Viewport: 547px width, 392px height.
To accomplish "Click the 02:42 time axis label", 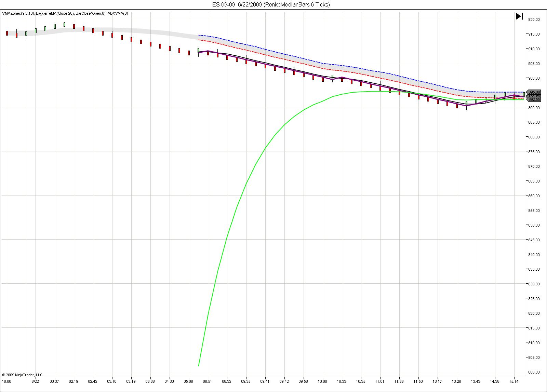I will pos(93,381).
